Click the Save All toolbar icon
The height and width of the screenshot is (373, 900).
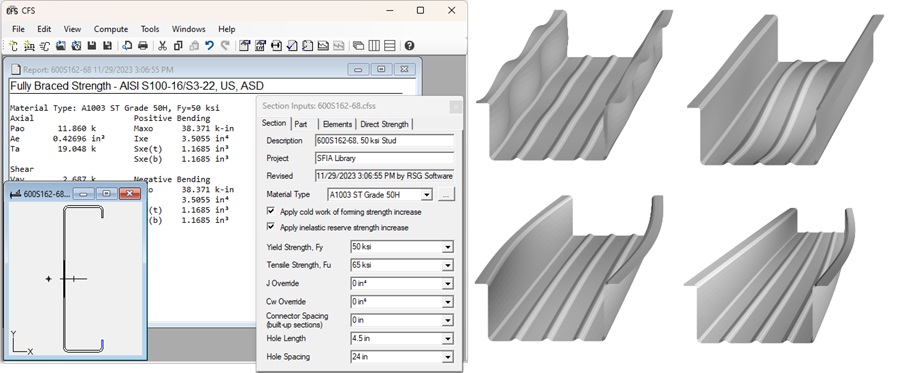coord(107,46)
